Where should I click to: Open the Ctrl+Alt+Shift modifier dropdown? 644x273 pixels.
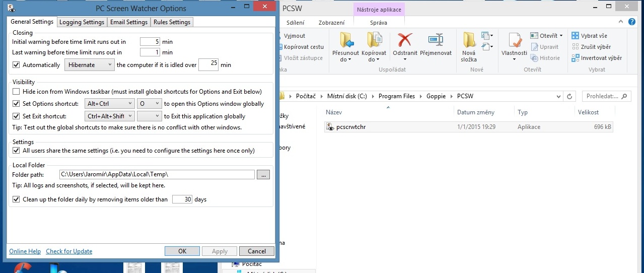click(x=109, y=116)
